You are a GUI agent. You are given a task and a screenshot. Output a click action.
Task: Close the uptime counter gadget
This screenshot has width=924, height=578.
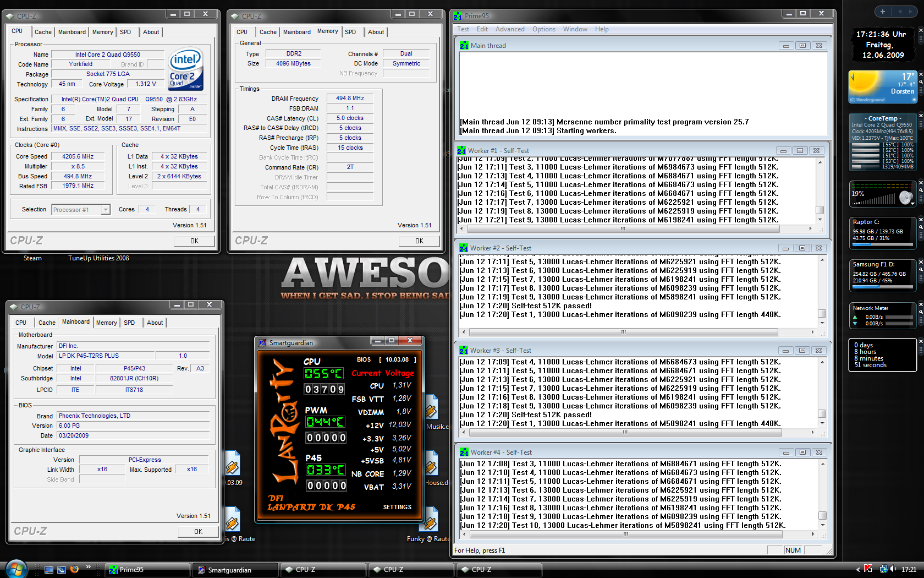921,341
